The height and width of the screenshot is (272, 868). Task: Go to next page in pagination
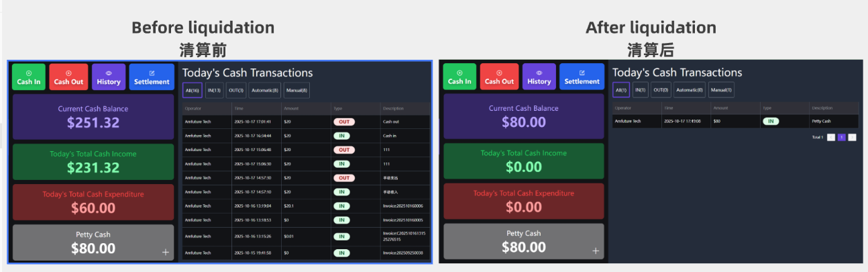tap(852, 138)
